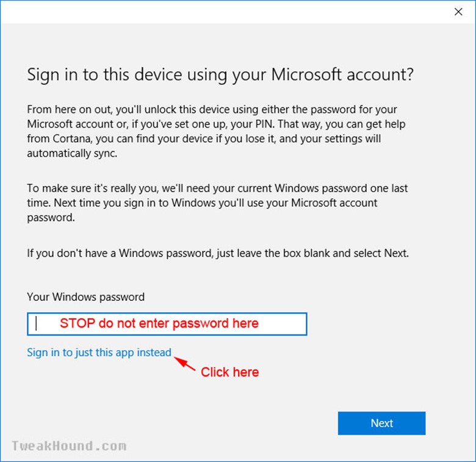Click the sentence 'If you don't have a Windows password'
This screenshot has width=476, height=462.
[218, 253]
